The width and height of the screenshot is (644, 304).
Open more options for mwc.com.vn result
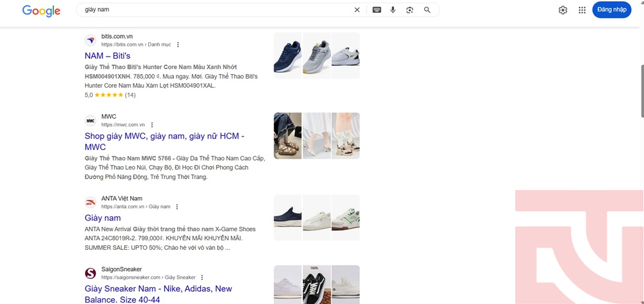point(152,124)
